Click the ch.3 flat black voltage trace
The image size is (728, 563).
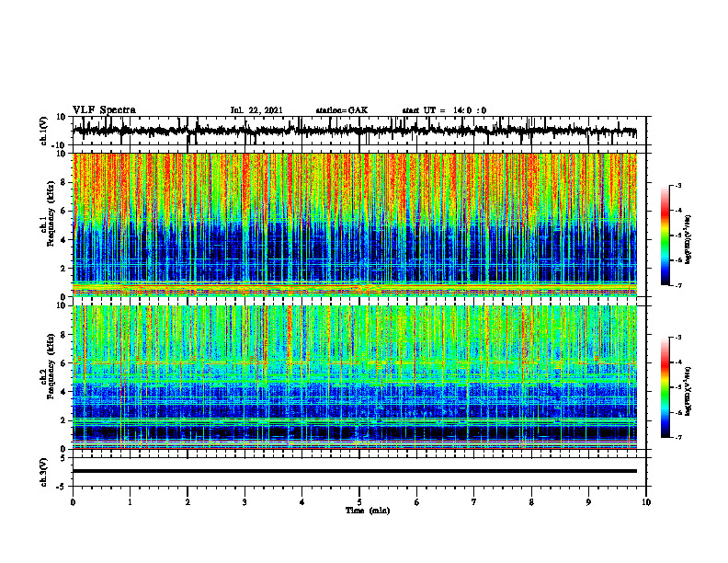pos(355,471)
